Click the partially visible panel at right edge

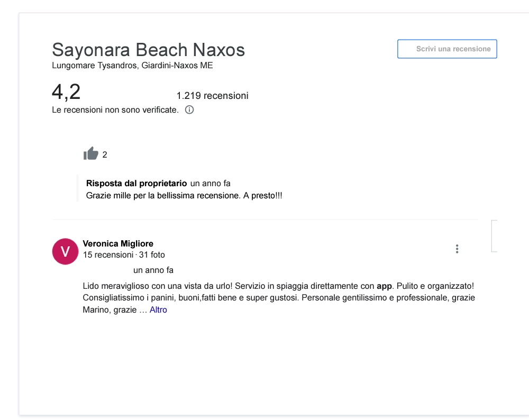(494, 236)
